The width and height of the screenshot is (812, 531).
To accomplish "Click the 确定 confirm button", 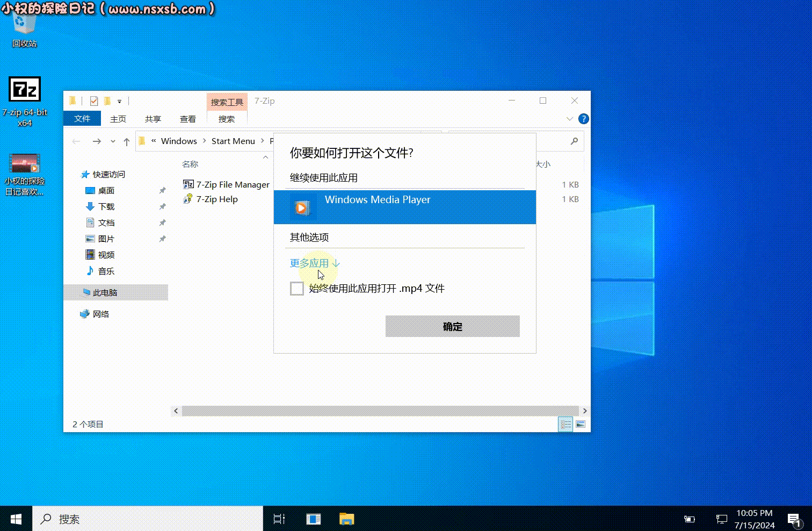I will pyautogui.click(x=453, y=326).
